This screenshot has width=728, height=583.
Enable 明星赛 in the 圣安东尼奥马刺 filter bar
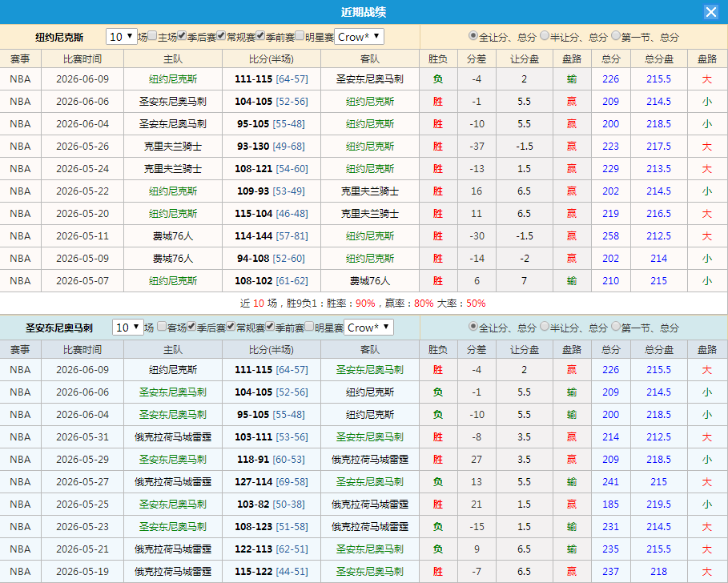pyautogui.click(x=309, y=326)
